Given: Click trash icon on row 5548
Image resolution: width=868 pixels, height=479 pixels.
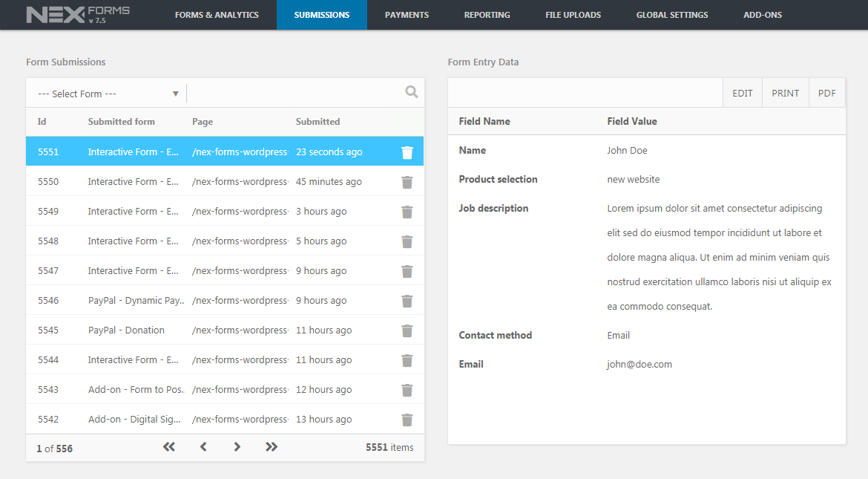Looking at the screenshot, I should 407,241.
